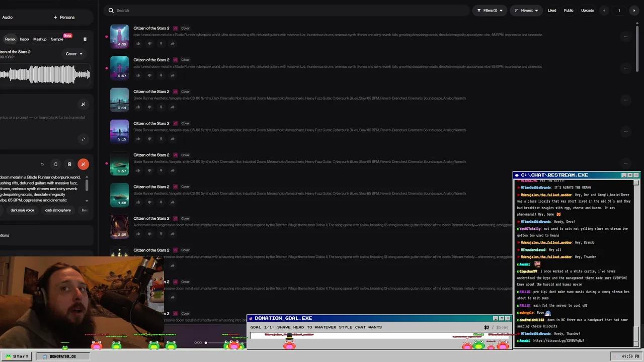Toggle the Uploads filter
644x362 pixels.
click(x=587, y=10)
